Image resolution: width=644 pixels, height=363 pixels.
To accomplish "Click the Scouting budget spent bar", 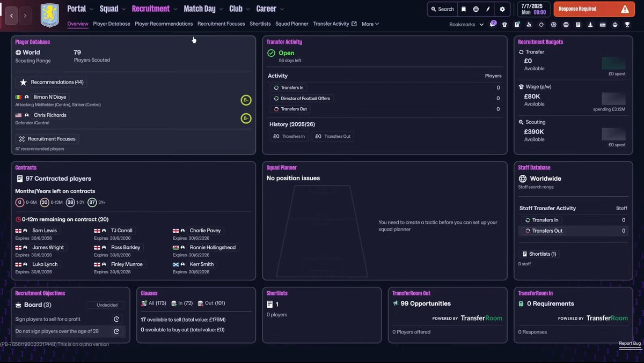I will click(613, 134).
